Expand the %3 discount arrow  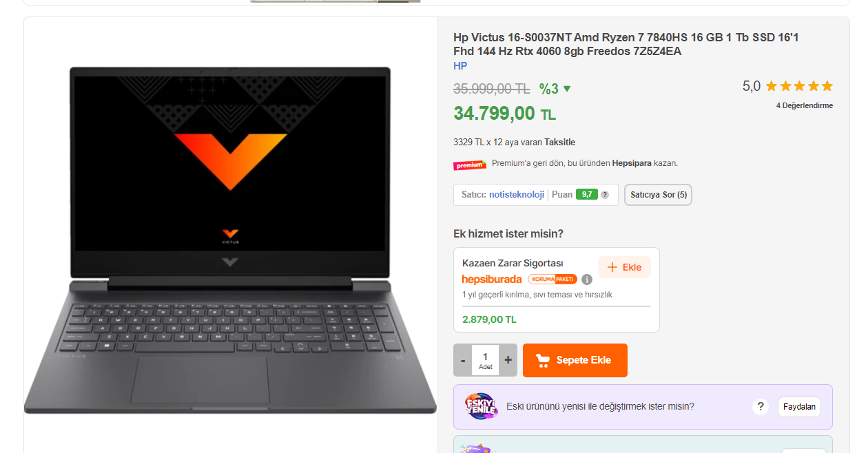click(x=567, y=89)
